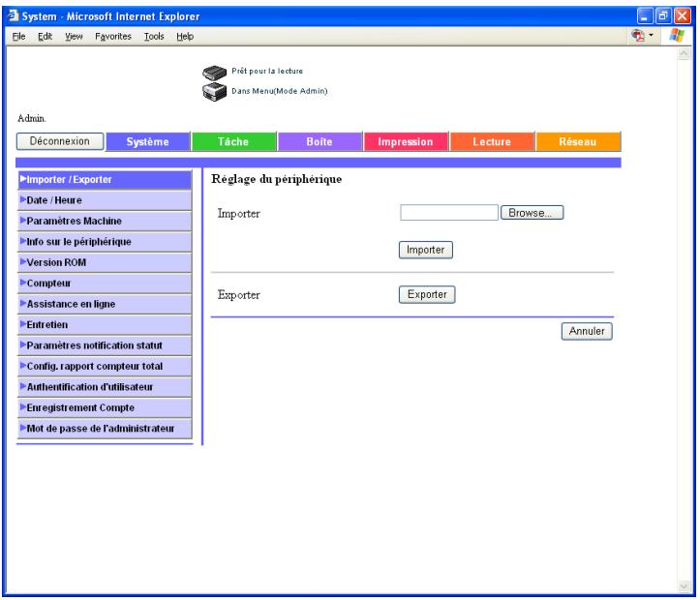700x600 pixels.
Task: Switch to the Boîte tab
Action: (320, 141)
